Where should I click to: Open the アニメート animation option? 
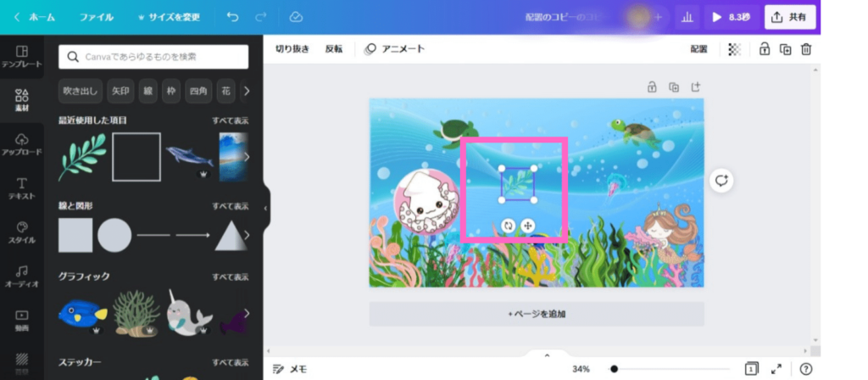click(394, 48)
